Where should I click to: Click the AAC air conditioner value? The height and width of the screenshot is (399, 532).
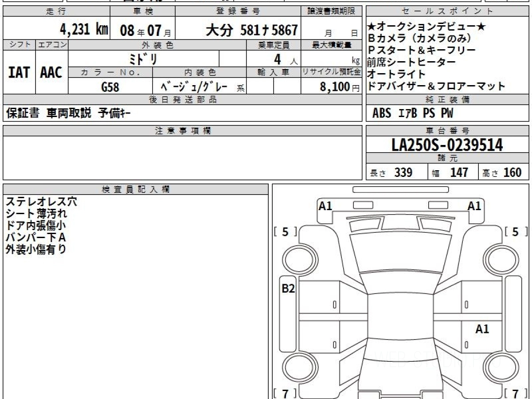(x=51, y=72)
